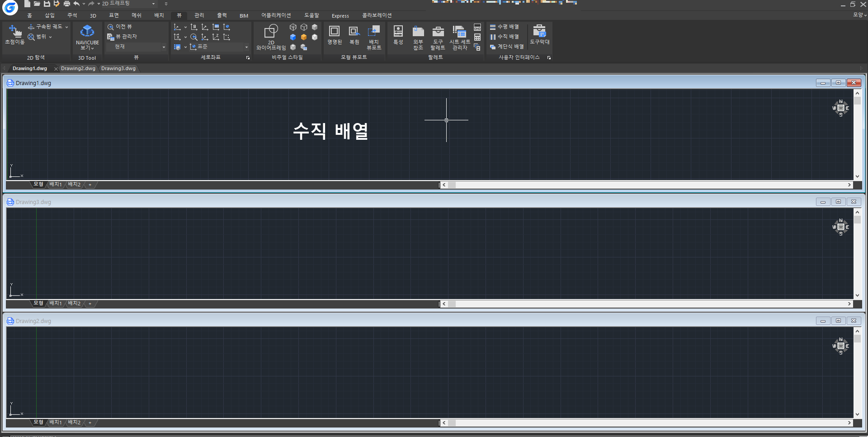Click 수평 배열 (tile horizontally)
Screen dimensions: 868x437
pyautogui.click(x=505, y=27)
